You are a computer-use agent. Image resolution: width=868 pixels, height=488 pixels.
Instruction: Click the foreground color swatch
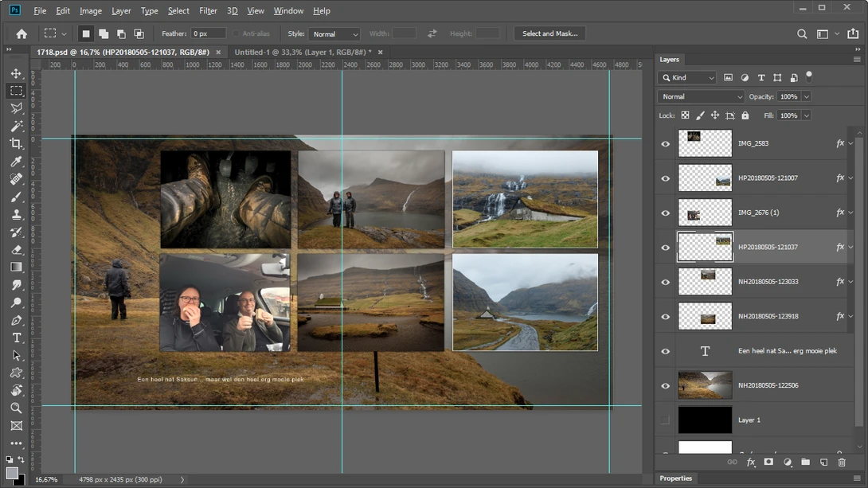[12, 474]
